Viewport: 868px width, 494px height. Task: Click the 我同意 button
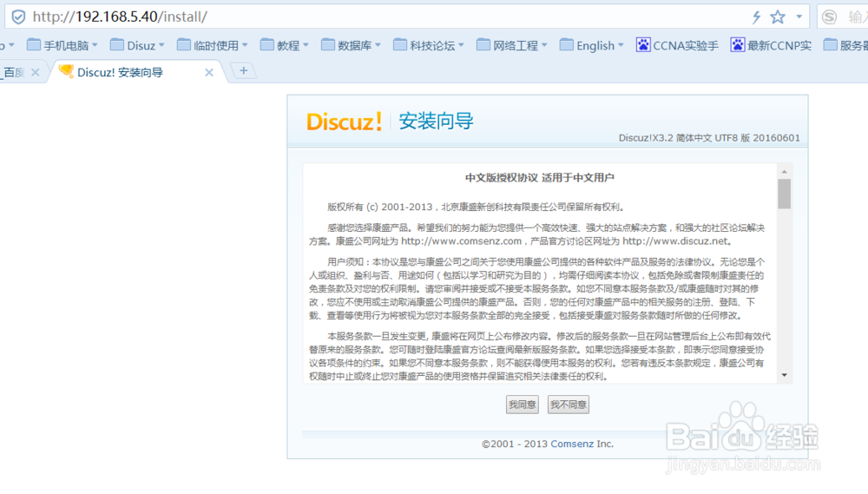pyautogui.click(x=522, y=405)
